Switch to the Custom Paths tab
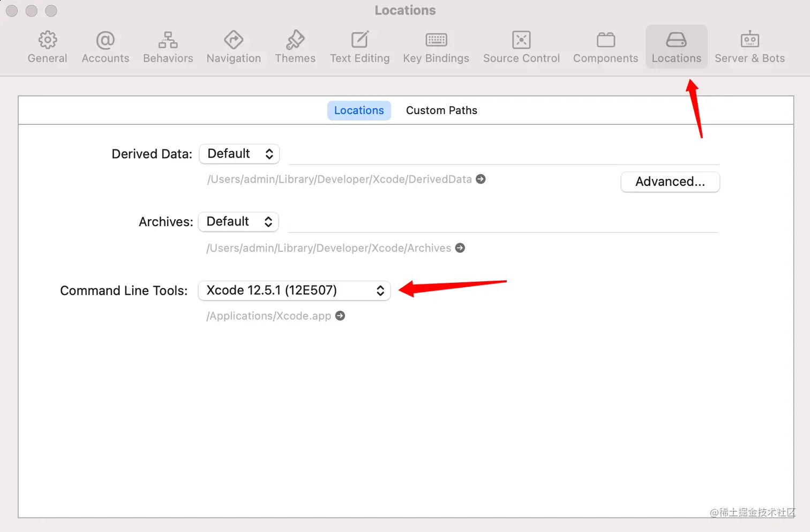This screenshot has height=532, width=810. [x=441, y=110]
